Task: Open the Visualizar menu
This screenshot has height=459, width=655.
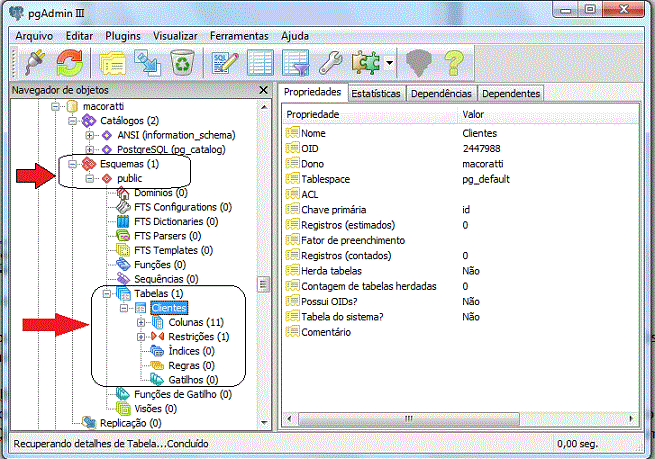Action: pyautogui.click(x=175, y=36)
